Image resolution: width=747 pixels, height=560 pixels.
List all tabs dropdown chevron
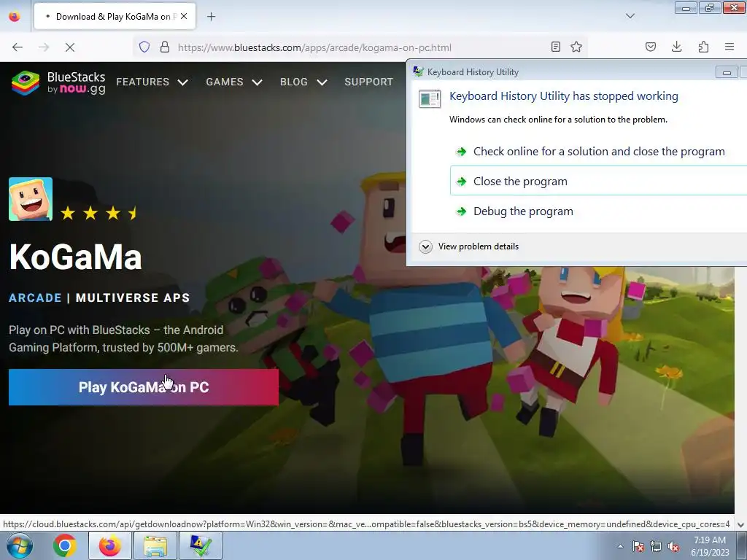pos(630,16)
